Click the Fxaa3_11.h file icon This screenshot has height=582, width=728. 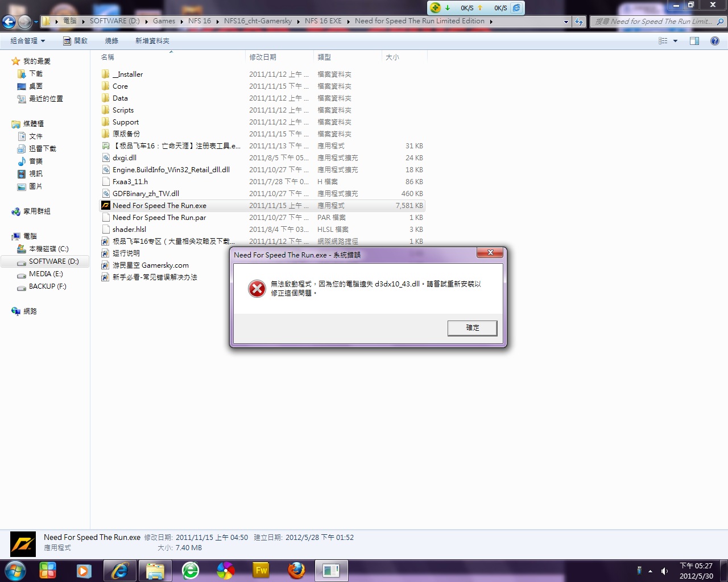(x=105, y=182)
